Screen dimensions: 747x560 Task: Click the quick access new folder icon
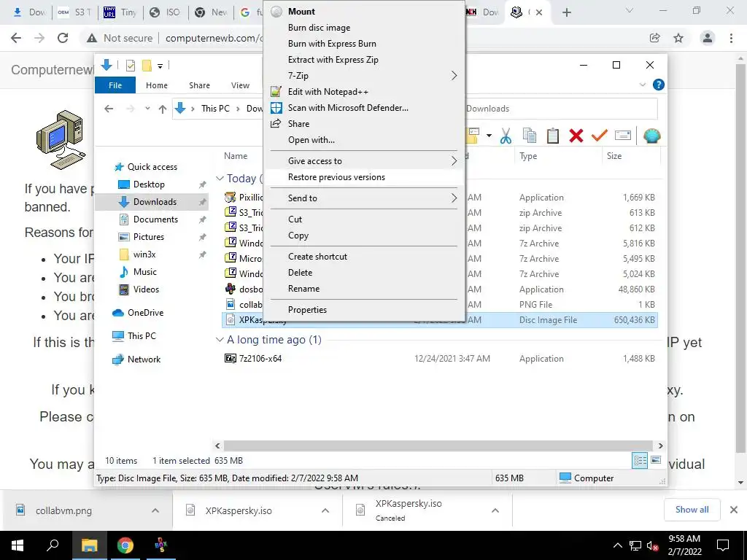pyautogui.click(x=147, y=66)
